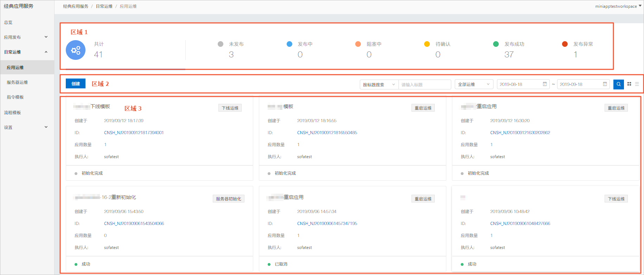Screen dimensions: 644x275
Task: Filter by 阻塞中 orange status dot
Action: click(x=358, y=44)
